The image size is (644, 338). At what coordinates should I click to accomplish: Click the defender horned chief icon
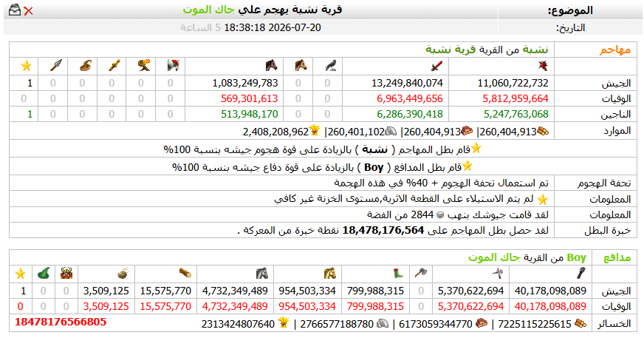[66, 274]
